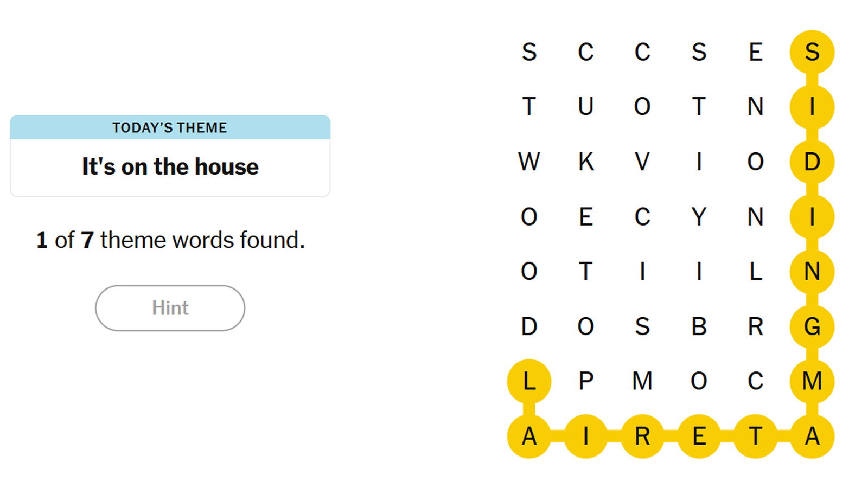Tap the yellow highlighted T tile
The height and width of the screenshot is (488, 868).
[755, 436]
